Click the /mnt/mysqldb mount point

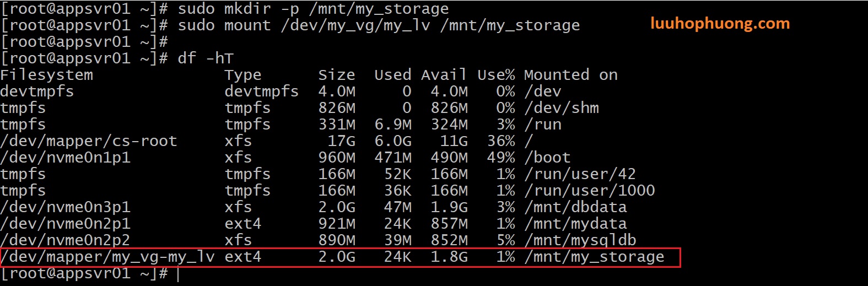point(580,240)
